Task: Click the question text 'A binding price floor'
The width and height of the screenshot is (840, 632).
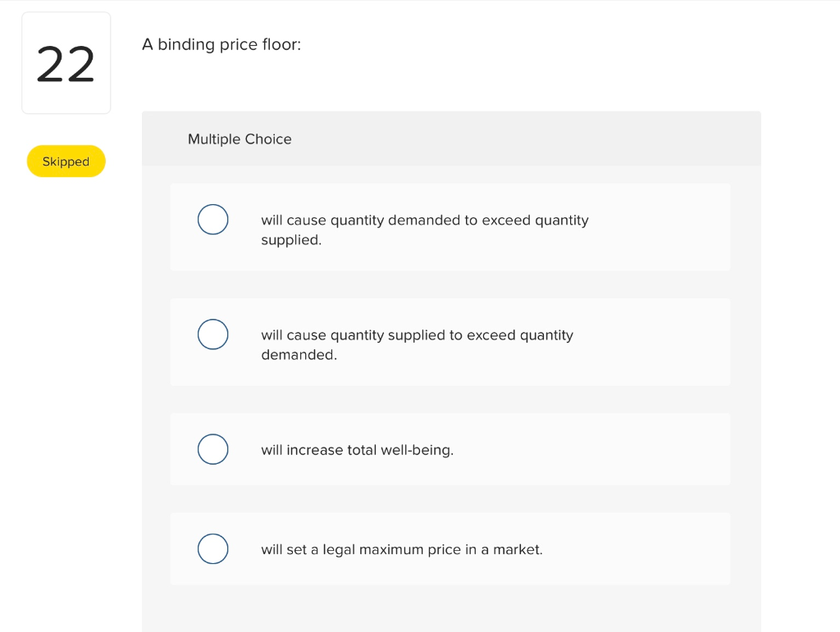Action: (x=222, y=44)
